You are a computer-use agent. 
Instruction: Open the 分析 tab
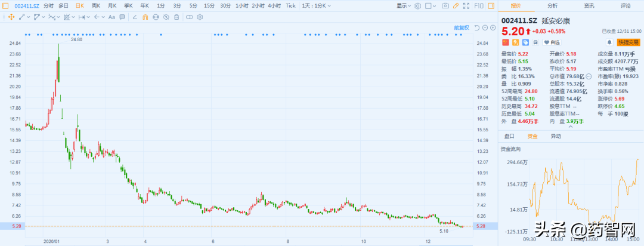tap(552, 6)
